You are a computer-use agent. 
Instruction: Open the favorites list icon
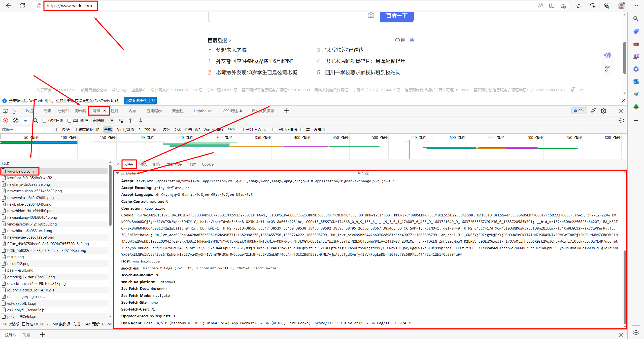579,6
